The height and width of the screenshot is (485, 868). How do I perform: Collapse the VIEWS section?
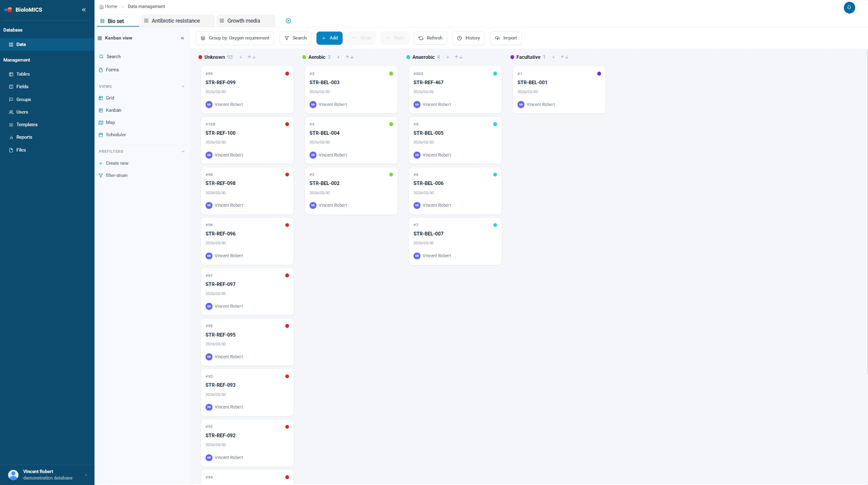(183, 86)
